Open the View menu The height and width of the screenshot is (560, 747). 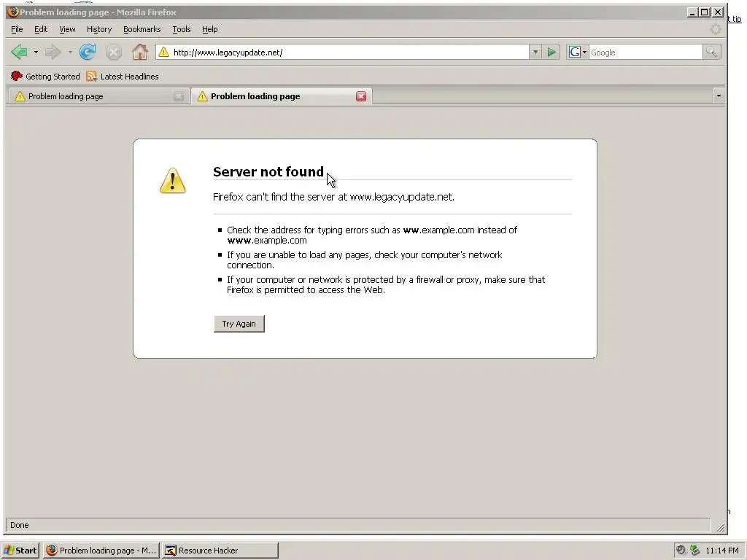[x=67, y=29]
